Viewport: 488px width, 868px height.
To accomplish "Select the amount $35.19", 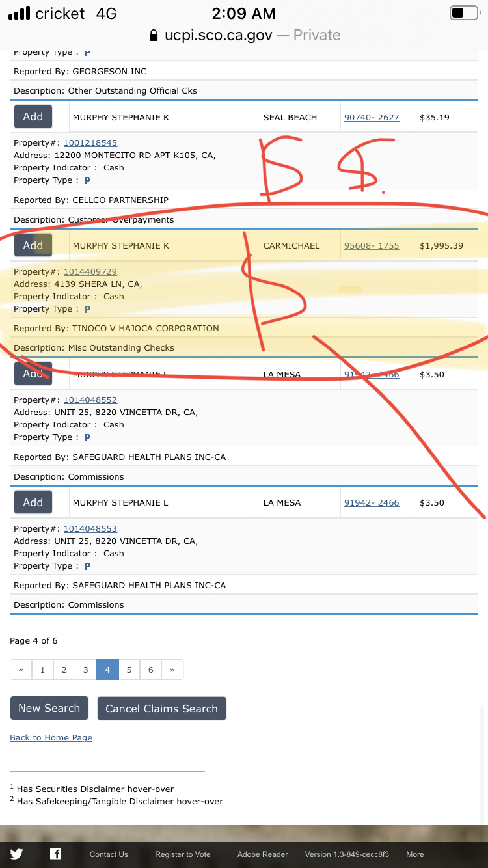I will point(435,117).
